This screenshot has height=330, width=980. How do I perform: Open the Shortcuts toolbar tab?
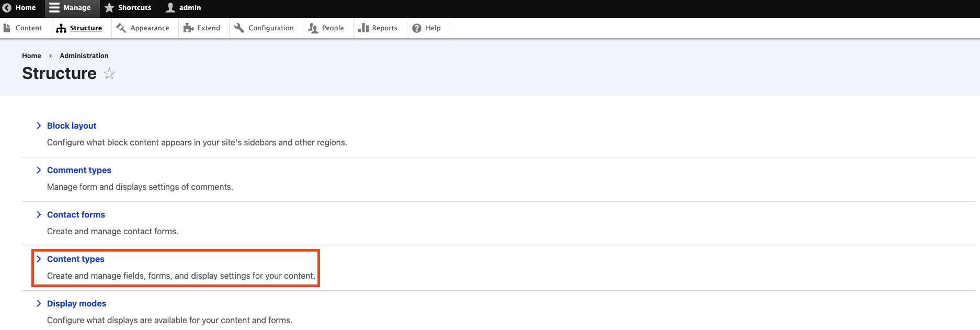tap(128, 8)
